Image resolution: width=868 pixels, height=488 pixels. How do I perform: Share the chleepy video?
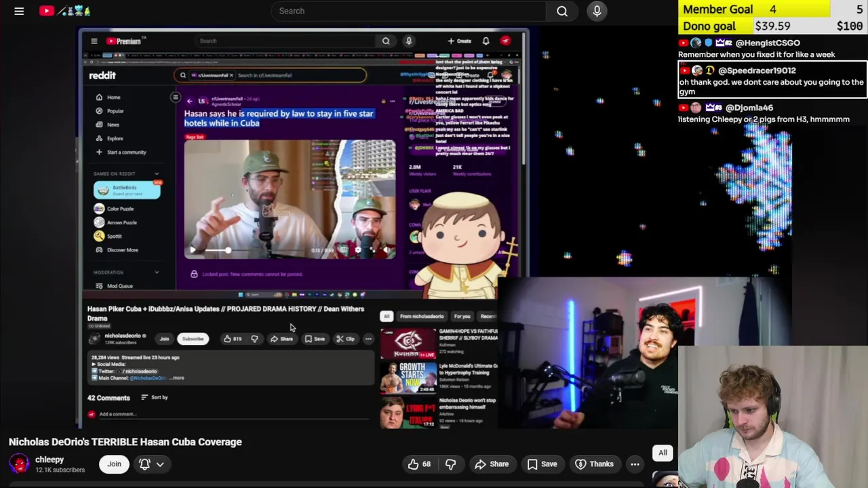click(x=492, y=464)
